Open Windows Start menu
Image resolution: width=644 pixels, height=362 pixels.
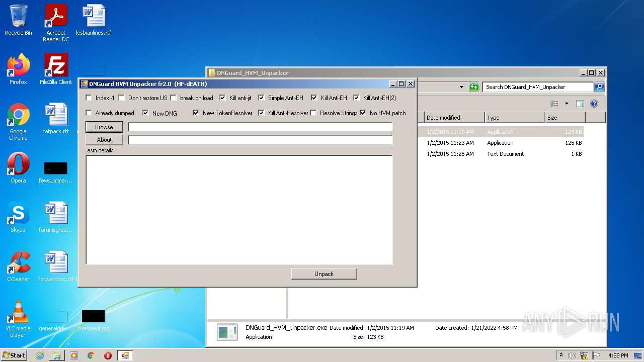(x=14, y=355)
